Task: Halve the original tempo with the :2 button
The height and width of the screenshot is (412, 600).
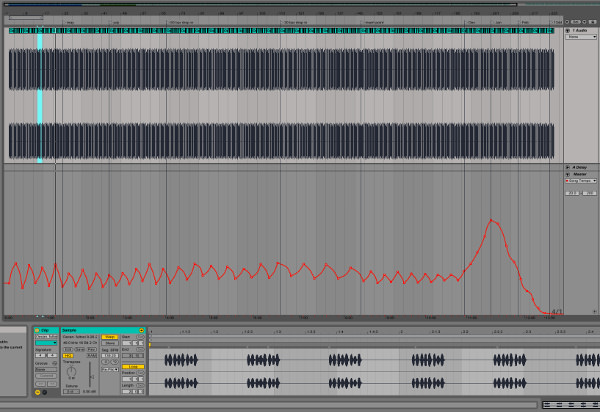Action: [105, 362]
